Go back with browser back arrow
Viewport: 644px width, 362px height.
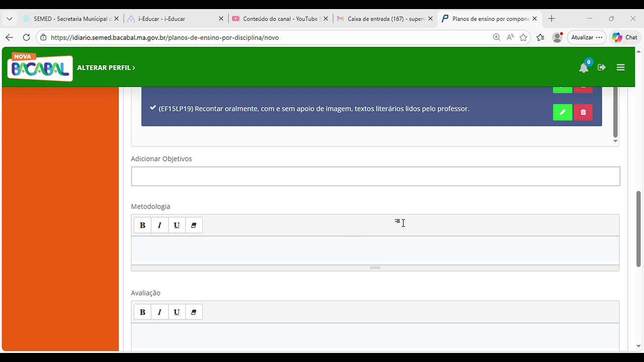(x=9, y=37)
